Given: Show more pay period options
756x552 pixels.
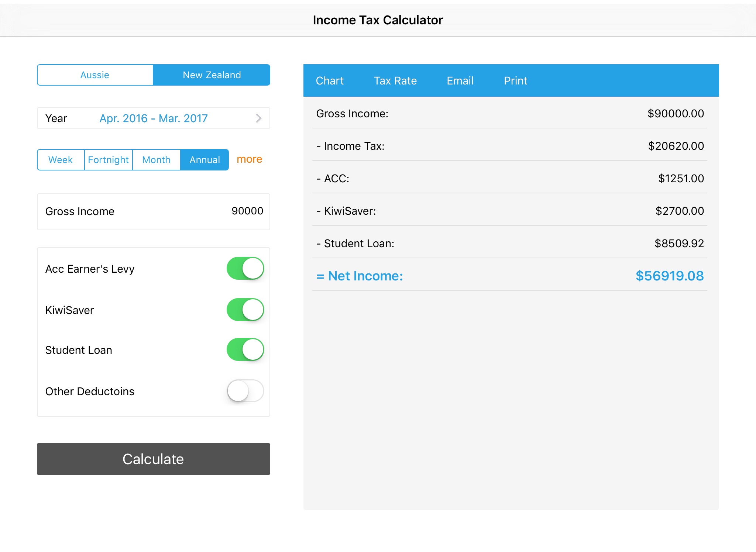Looking at the screenshot, I should (249, 159).
